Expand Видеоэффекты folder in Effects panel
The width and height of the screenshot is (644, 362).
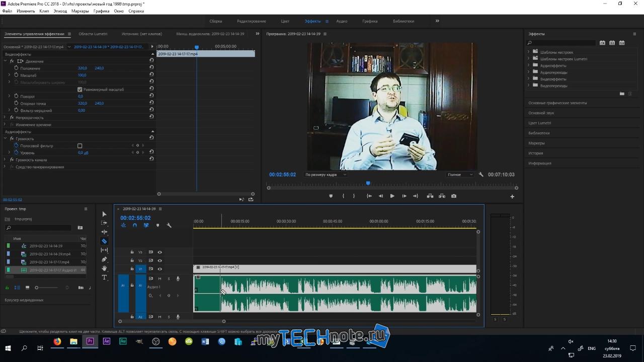529,79
